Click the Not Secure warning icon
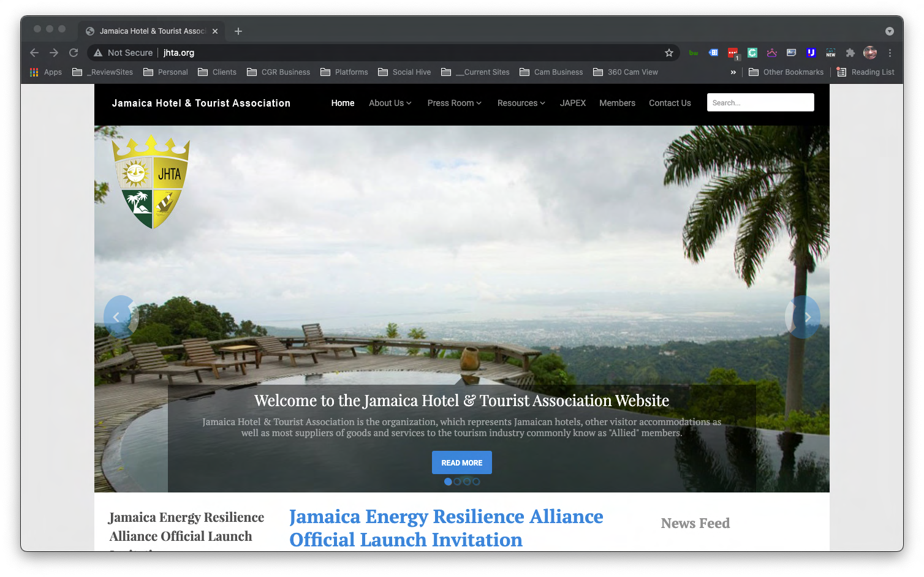The height and width of the screenshot is (577, 924). 98,53
